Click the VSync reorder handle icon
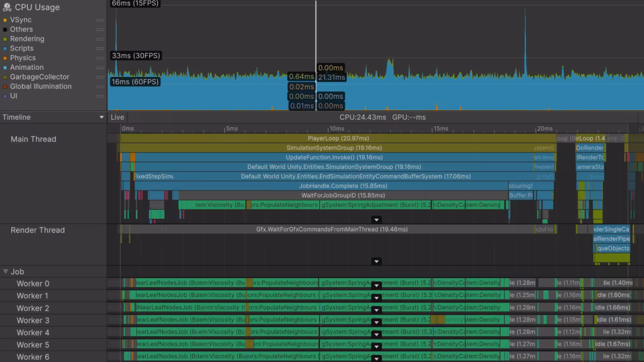The height and width of the screenshot is (362, 644). pos(100,20)
